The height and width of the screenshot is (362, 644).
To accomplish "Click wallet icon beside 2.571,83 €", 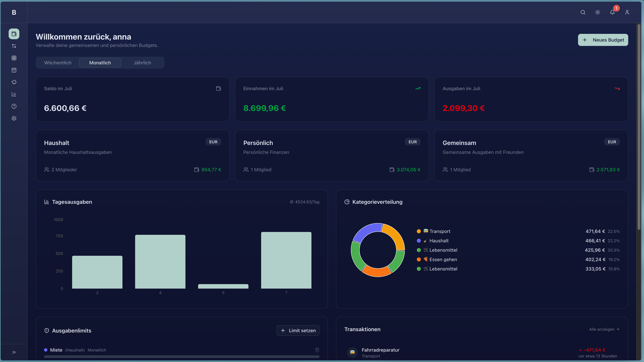I will click(x=592, y=170).
